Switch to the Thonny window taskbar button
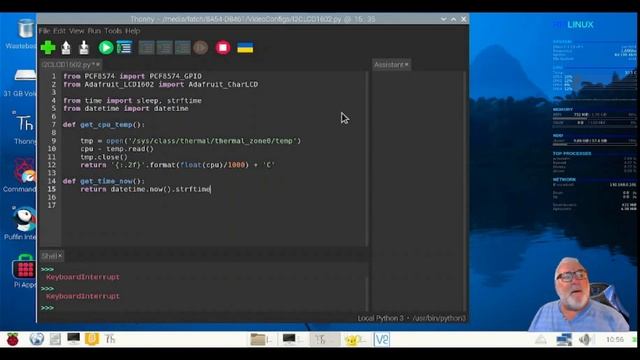 click(x=324, y=339)
